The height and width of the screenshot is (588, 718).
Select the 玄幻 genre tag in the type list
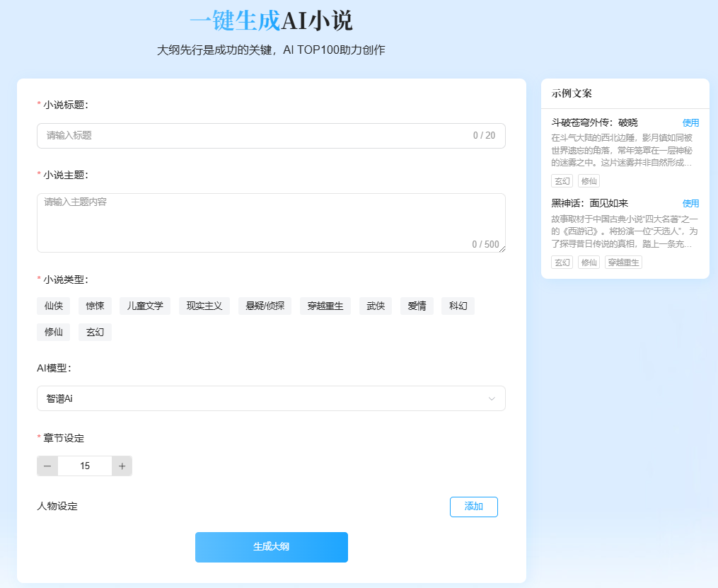point(95,332)
